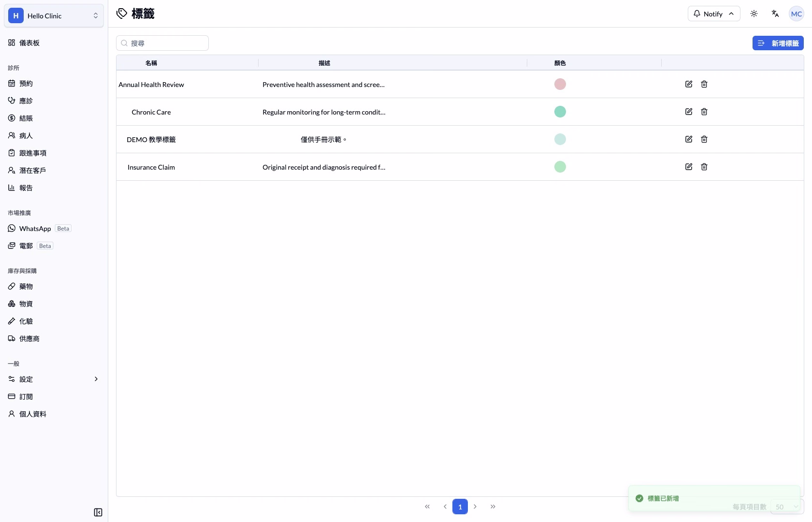Image resolution: width=812 pixels, height=522 pixels.
Task: Edit the DEMO 教學標籤 tag
Action: (x=689, y=139)
